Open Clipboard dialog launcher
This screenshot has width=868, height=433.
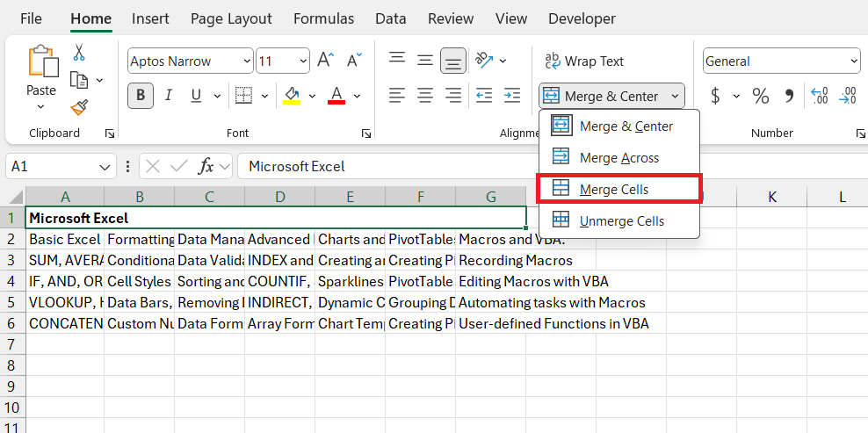pos(110,134)
